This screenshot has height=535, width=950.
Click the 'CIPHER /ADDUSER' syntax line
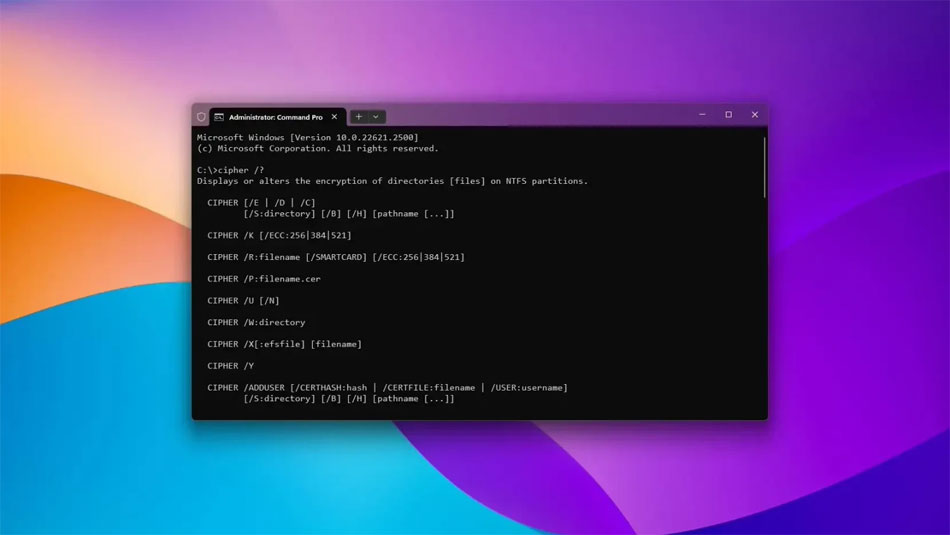tap(387, 387)
